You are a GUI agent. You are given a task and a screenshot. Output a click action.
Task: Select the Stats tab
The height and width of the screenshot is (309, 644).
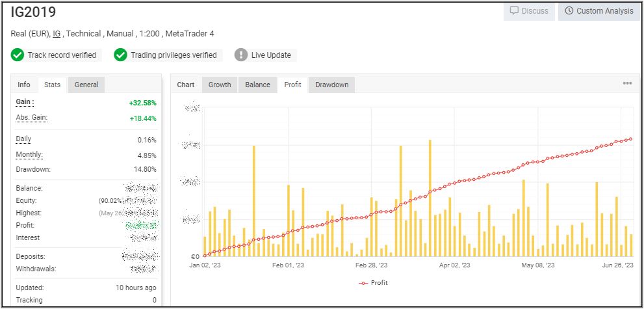click(53, 85)
